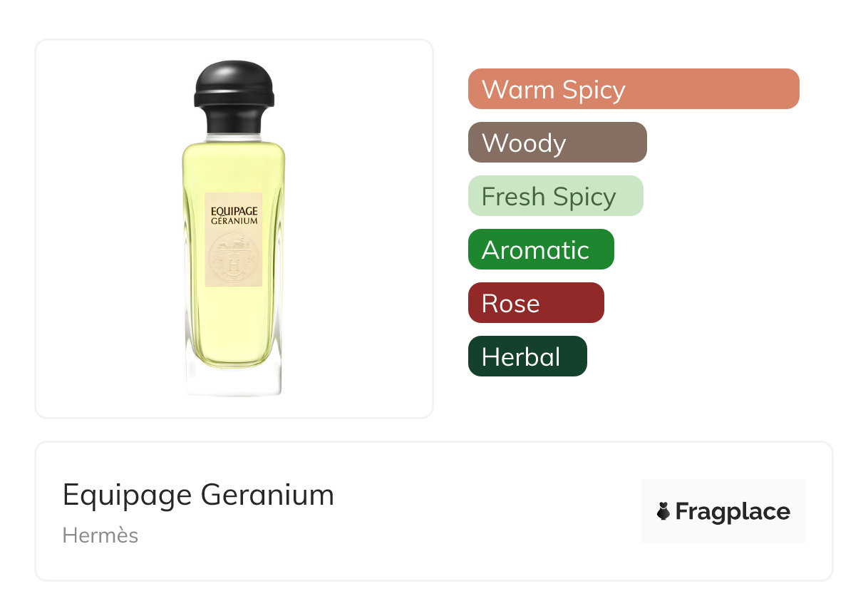Select the Warm Spicy accord bar

click(633, 89)
